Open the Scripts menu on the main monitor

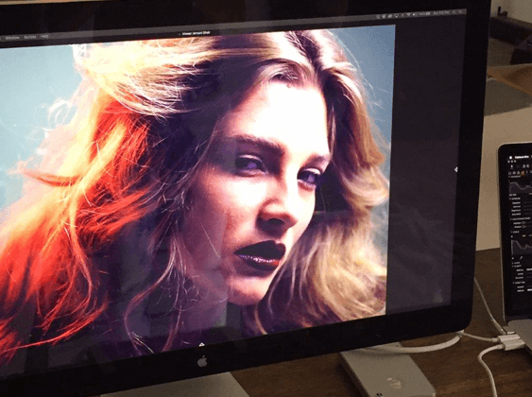pos(30,37)
